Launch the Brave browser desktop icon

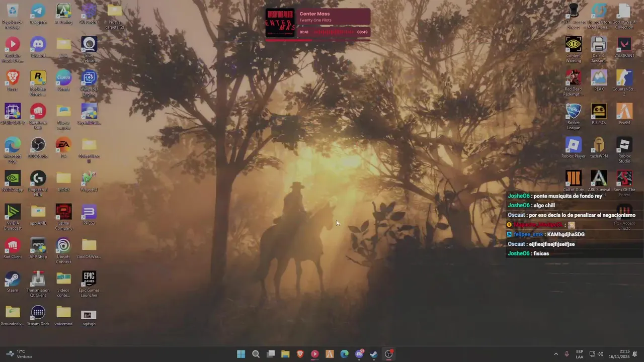13,81
